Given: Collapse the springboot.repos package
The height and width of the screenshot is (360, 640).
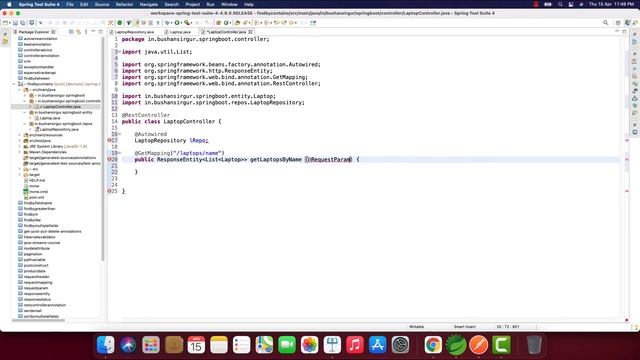Looking at the screenshot, I should (25, 124).
